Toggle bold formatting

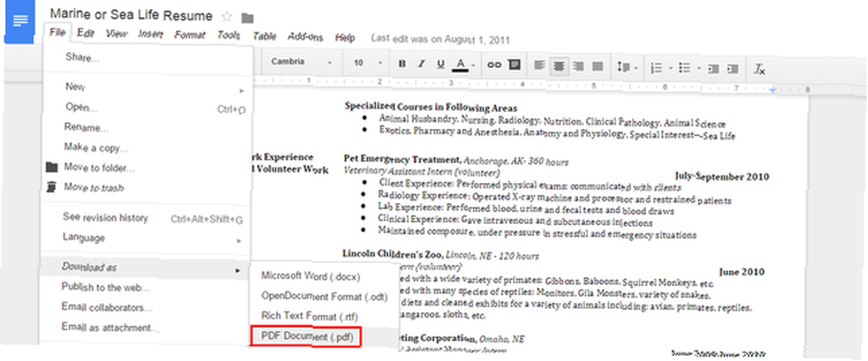[x=403, y=64]
